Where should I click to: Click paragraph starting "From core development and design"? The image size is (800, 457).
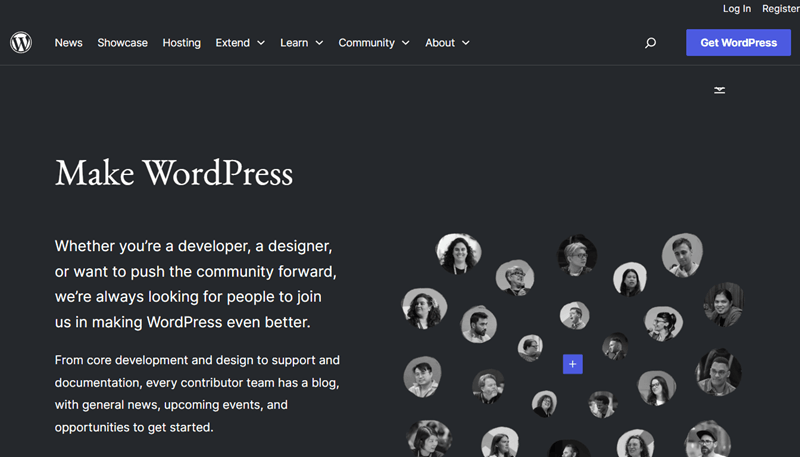click(x=197, y=393)
